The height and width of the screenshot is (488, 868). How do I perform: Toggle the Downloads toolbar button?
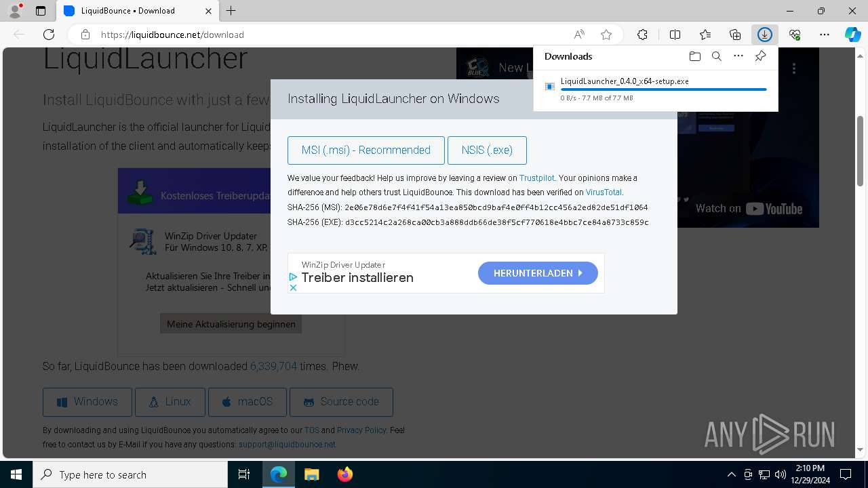(x=765, y=35)
